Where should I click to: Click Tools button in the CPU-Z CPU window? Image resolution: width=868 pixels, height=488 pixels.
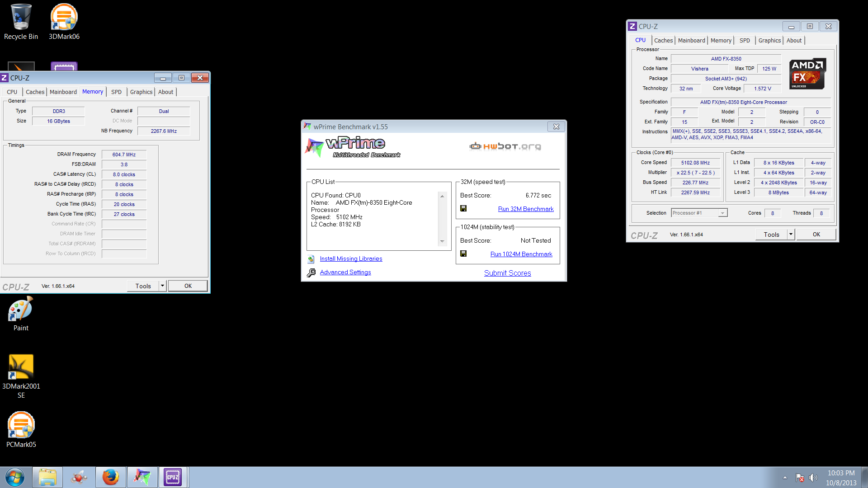(771, 234)
